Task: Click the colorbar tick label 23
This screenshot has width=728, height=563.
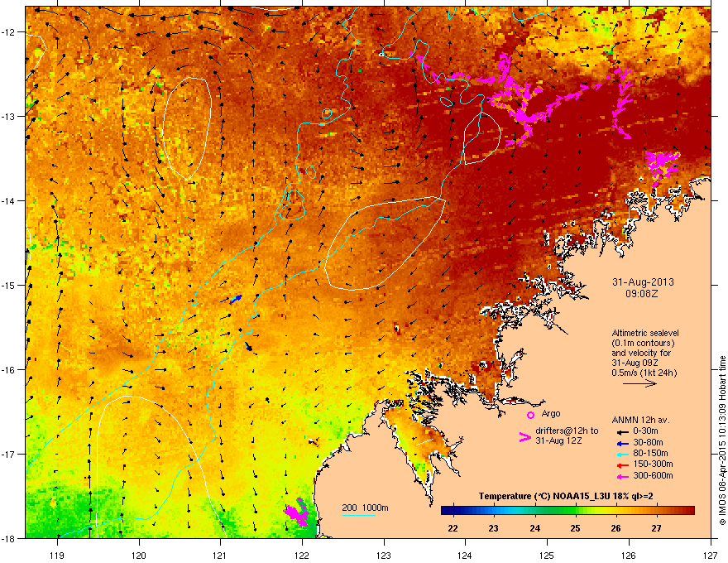Action: (494, 528)
